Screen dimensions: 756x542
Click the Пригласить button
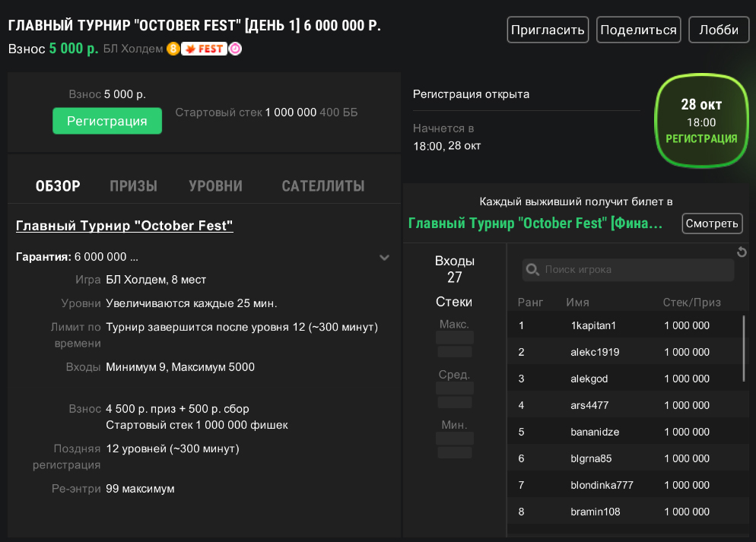point(548,30)
